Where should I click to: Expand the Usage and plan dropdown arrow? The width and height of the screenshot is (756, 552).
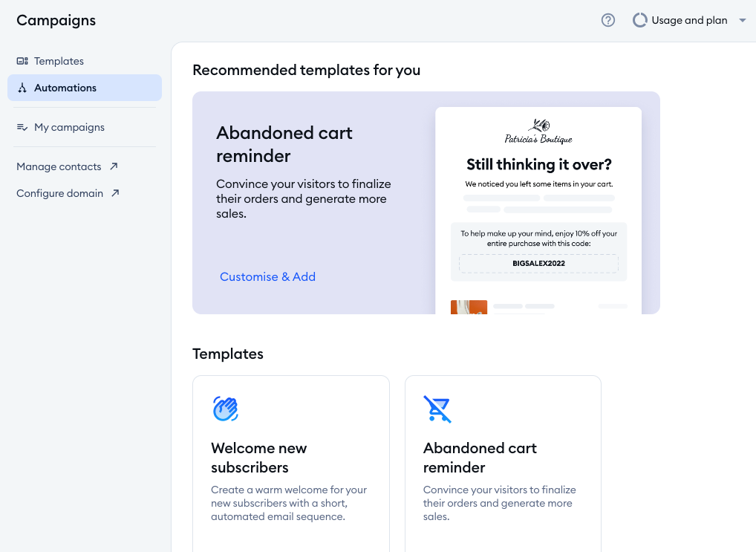[743, 21]
